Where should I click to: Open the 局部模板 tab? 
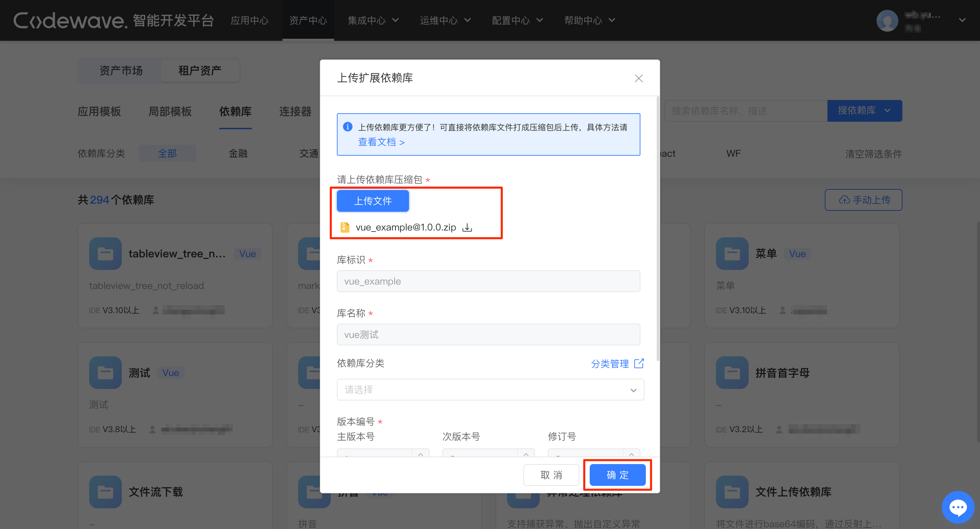coord(170,112)
